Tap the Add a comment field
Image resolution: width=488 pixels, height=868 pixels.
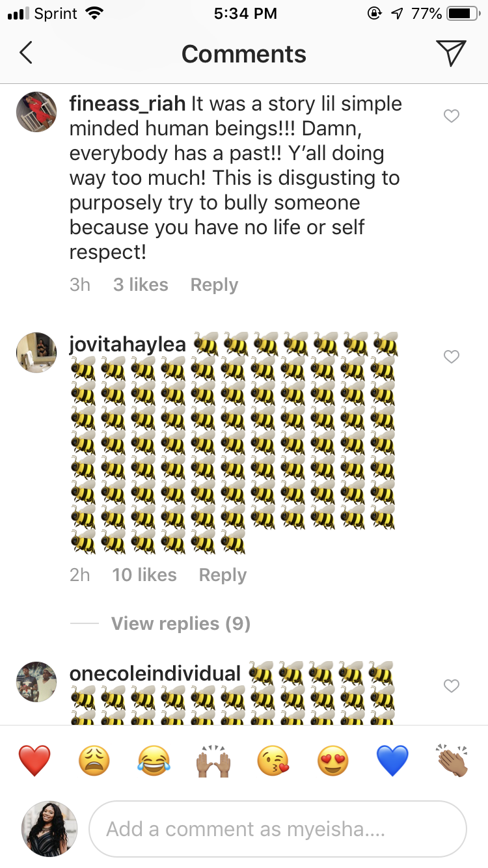[277, 829]
